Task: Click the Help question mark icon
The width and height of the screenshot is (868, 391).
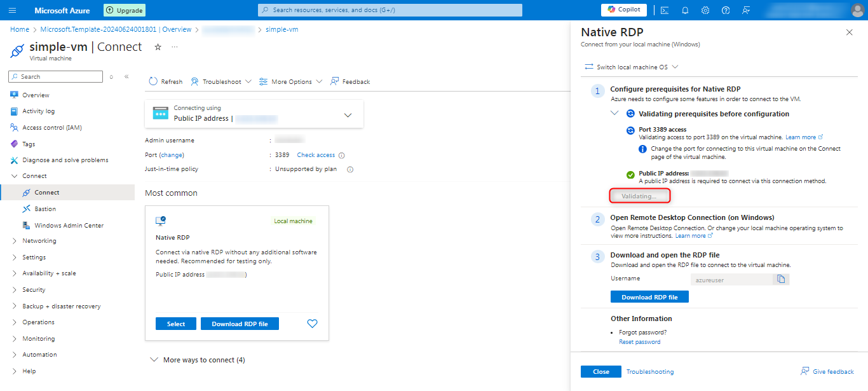Action: [x=726, y=10]
